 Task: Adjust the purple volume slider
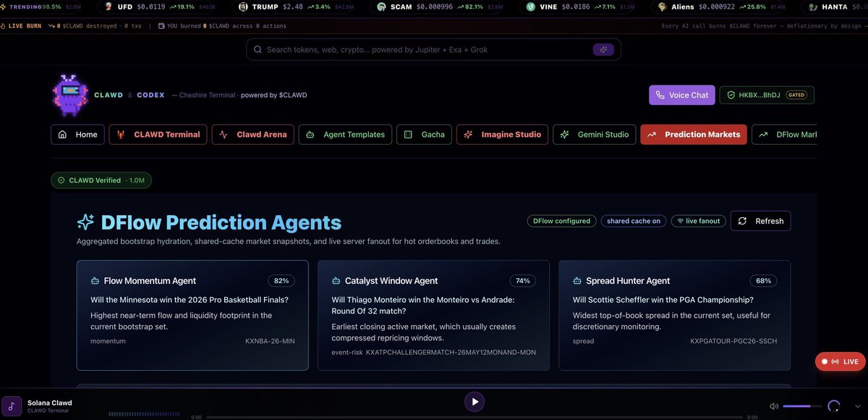(802, 406)
